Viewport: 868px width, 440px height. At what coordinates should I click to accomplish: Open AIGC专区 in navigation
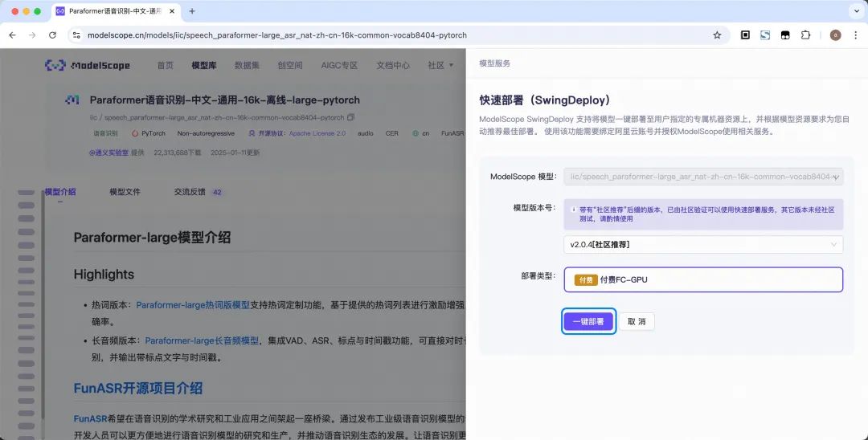click(x=339, y=65)
